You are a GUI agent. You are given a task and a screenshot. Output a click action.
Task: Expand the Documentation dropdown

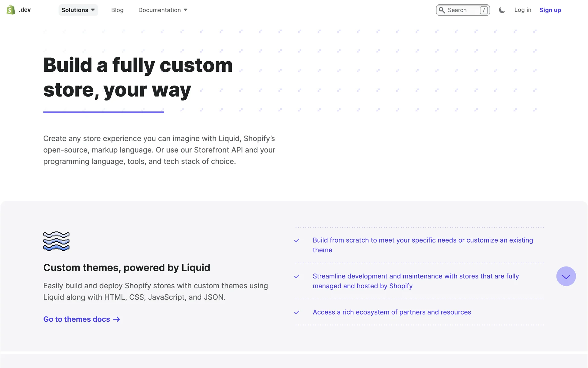pos(163,10)
